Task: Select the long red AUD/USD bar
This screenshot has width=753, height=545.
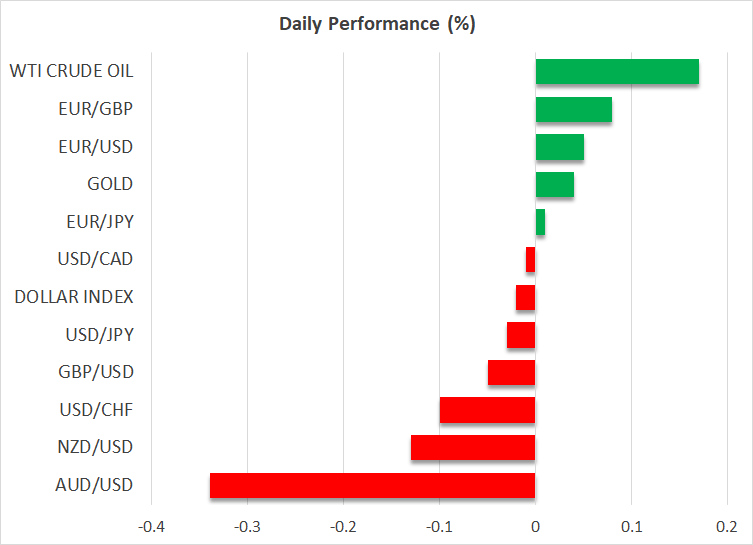Action: pyautogui.click(x=372, y=485)
